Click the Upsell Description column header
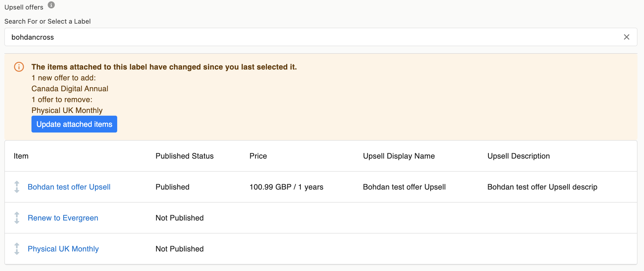Screen dimensions: 644x271 518,156
